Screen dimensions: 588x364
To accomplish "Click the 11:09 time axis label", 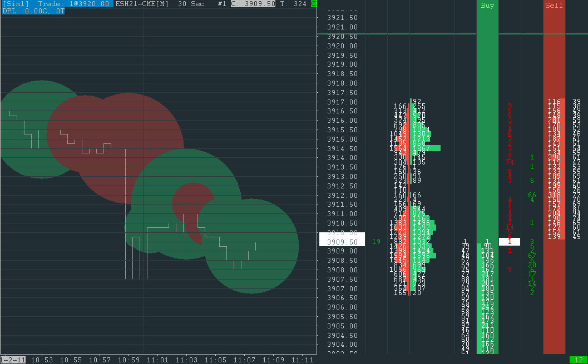I will 273,360.
